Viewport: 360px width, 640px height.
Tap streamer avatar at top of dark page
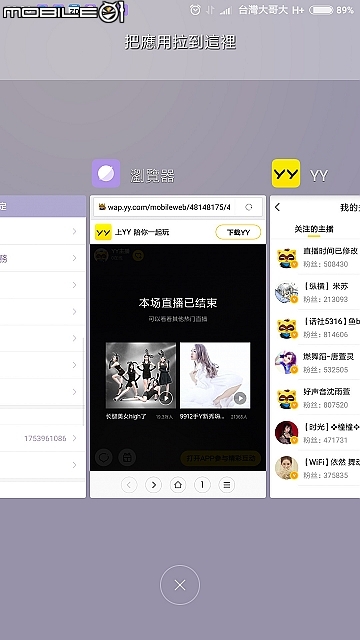(101, 256)
